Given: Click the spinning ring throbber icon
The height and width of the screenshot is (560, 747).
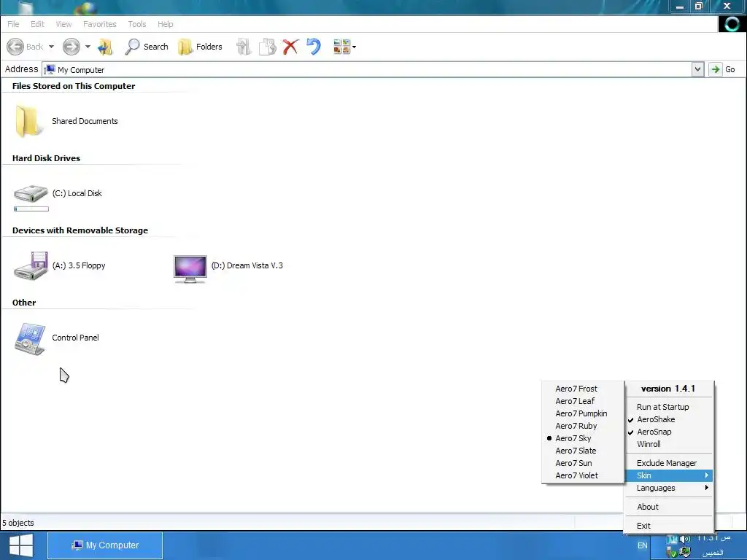Looking at the screenshot, I should click(732, 24).
